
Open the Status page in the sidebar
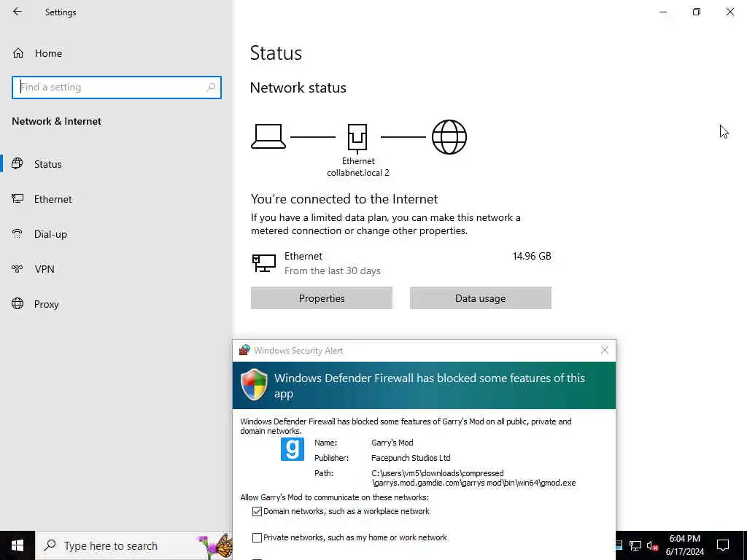(x=117, y=164)
